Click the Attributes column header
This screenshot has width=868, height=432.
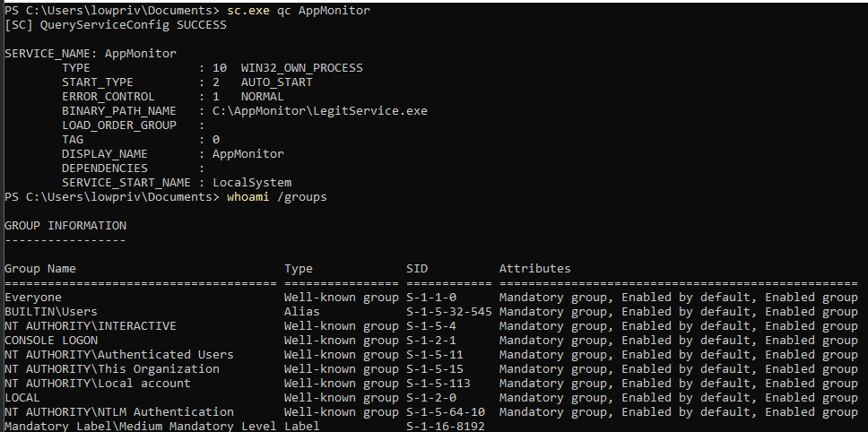534,269
